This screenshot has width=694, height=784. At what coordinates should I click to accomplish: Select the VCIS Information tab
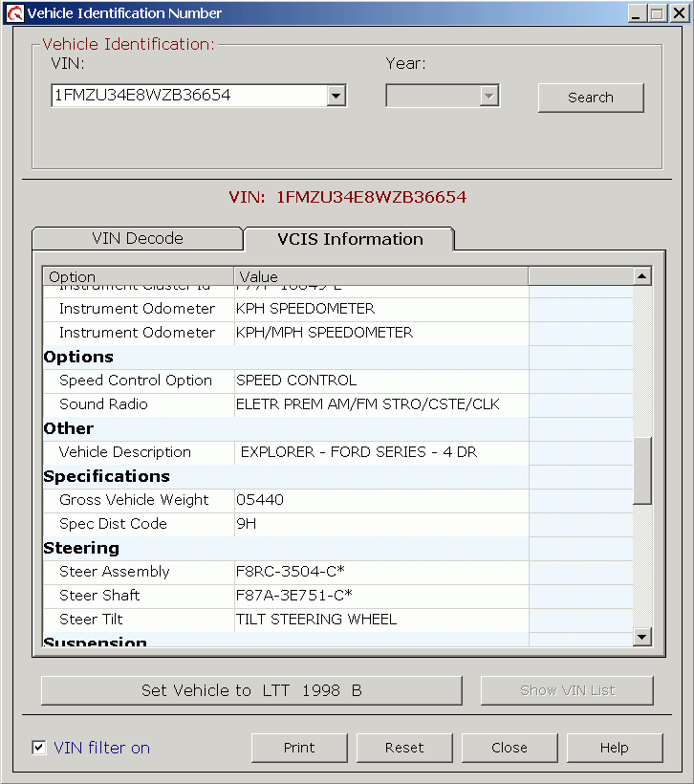click(x=350, y=239)
